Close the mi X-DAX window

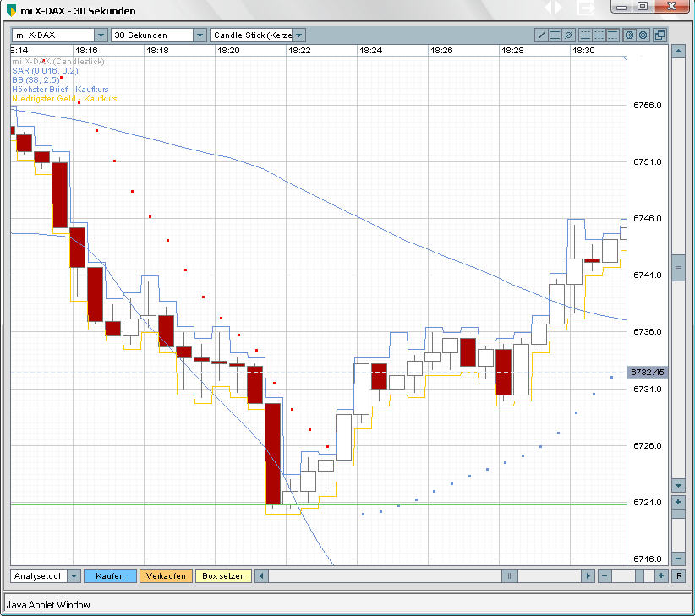[671, 7]
